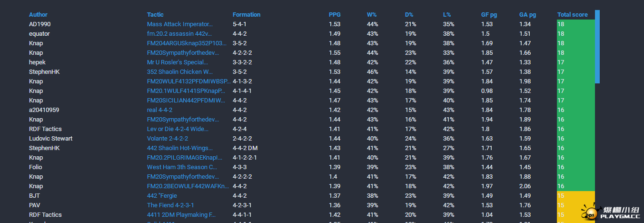Sort by W% column header
This screenshot has width=644, height=223.
372,15
